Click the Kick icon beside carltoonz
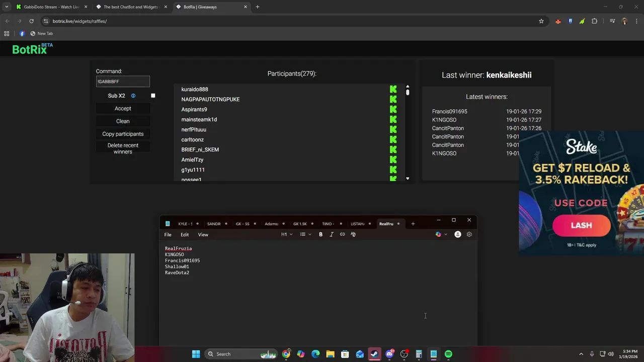The image size is (644, 362). pos(393,139)
